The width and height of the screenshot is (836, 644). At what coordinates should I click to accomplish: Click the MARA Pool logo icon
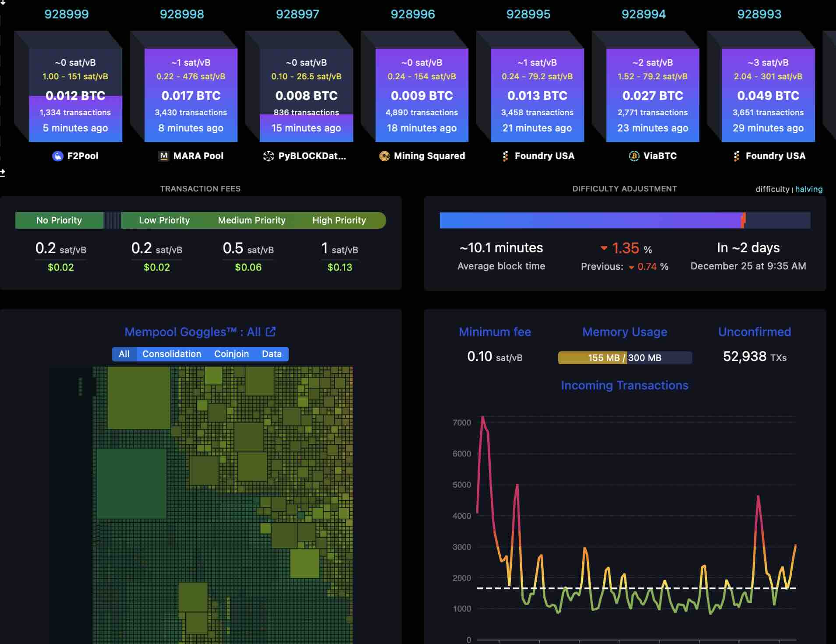pos(163,156)
